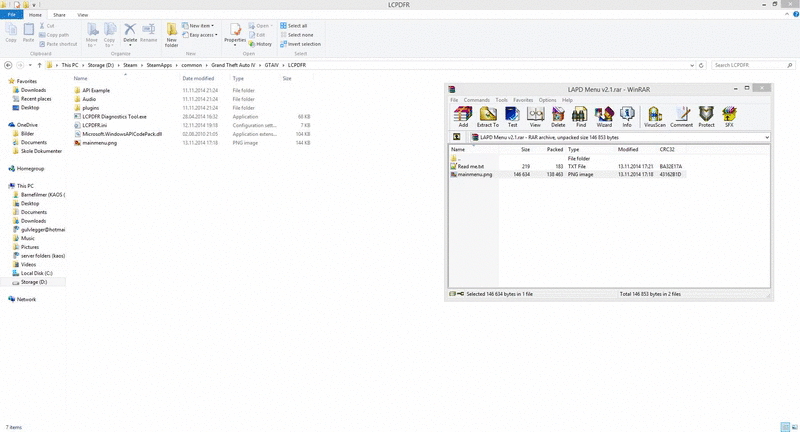800x432 pixels.
Task: Click SteamApps in address breadcrumb
Action: pyautogui.click(x=159, y=65)
